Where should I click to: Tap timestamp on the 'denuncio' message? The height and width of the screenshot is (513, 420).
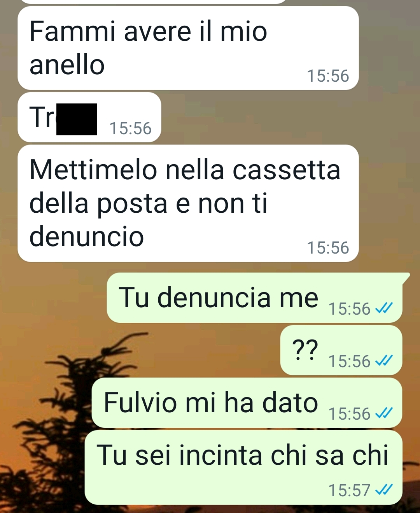coord(328,248)
